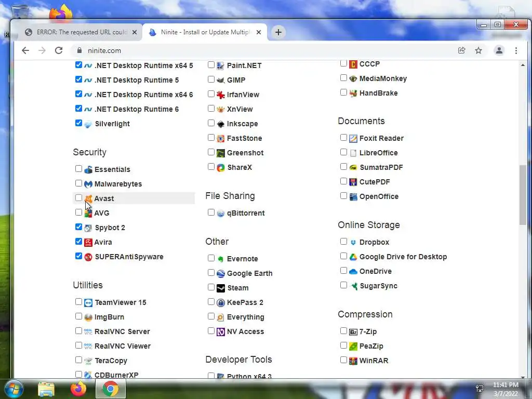
Task: Click the MediaMonkey label
Action: (x=383, y=79)
